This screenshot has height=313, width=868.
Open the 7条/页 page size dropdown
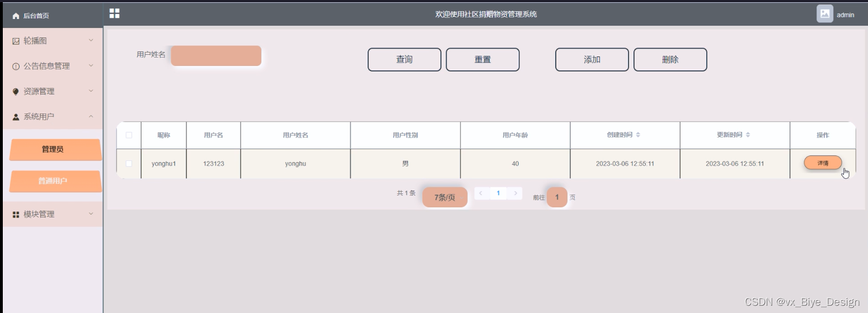pos(445,197)
